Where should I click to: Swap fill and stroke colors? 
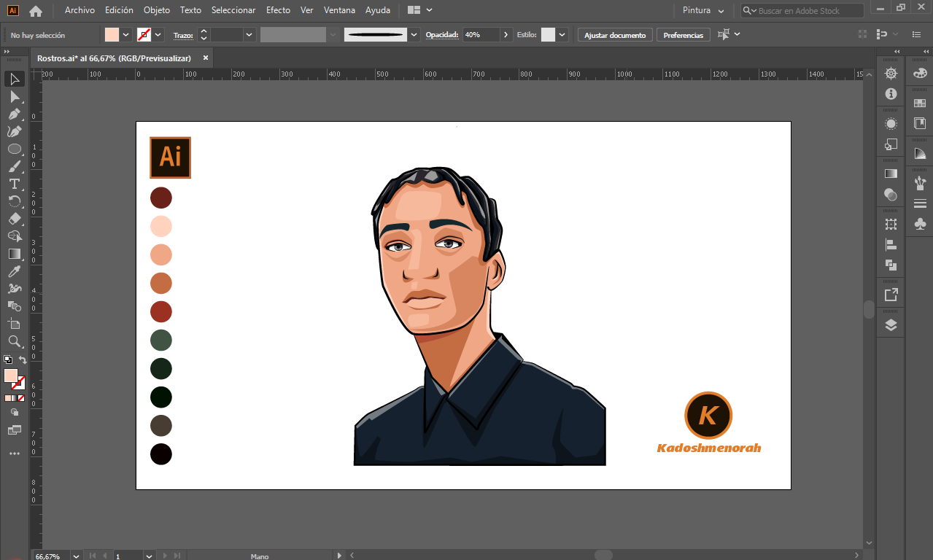23,359
